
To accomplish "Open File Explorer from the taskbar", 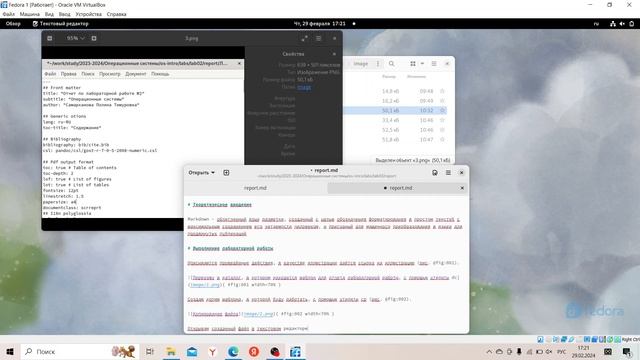I will (x=171, y=351).
